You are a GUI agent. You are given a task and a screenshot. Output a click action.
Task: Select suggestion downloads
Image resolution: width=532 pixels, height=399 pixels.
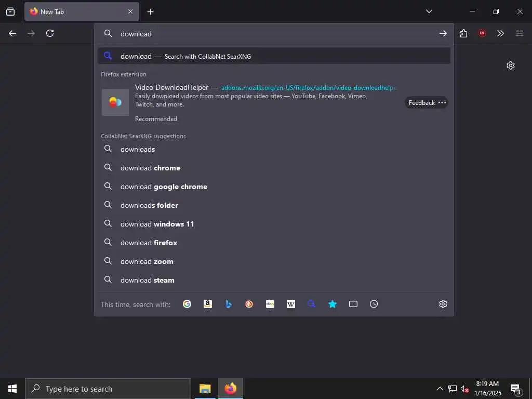click(274, 149)
